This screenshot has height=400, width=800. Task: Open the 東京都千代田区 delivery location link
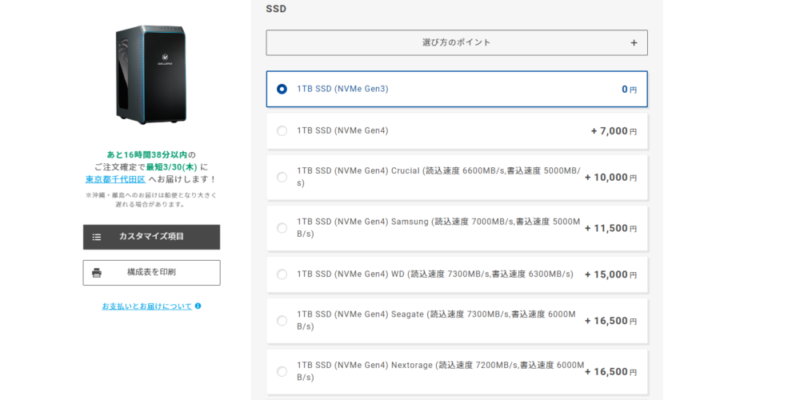pos(115,179)
